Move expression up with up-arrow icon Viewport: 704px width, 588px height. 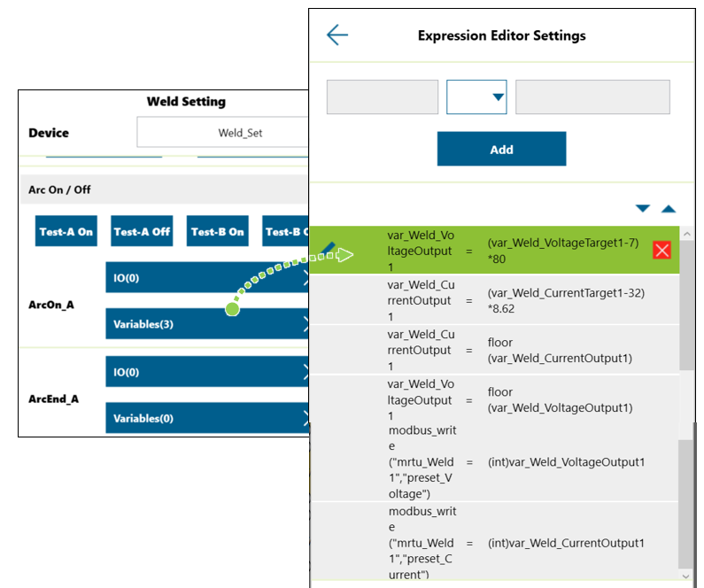669,209
